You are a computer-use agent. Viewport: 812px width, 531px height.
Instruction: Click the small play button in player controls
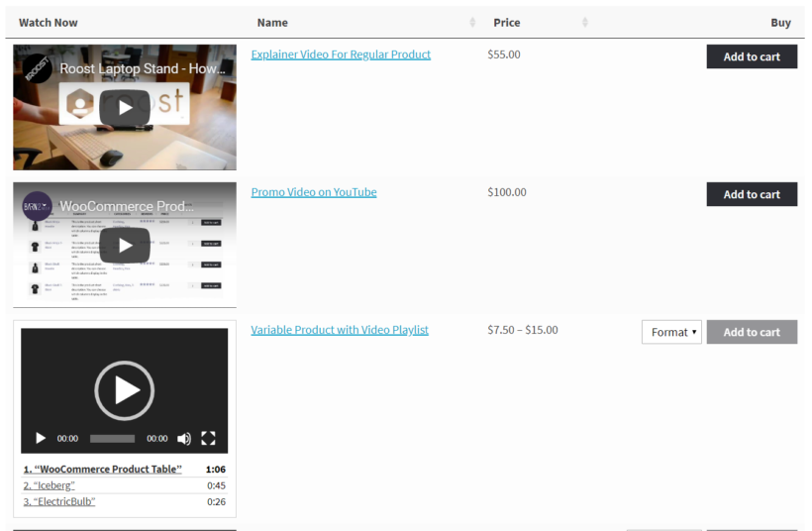(41, 438)
